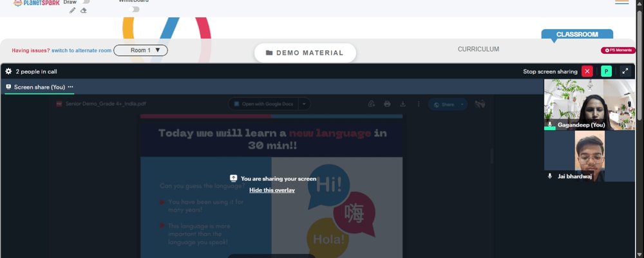Click Hide this overlay link
The image size is (644, 258).
coord(272,190)
